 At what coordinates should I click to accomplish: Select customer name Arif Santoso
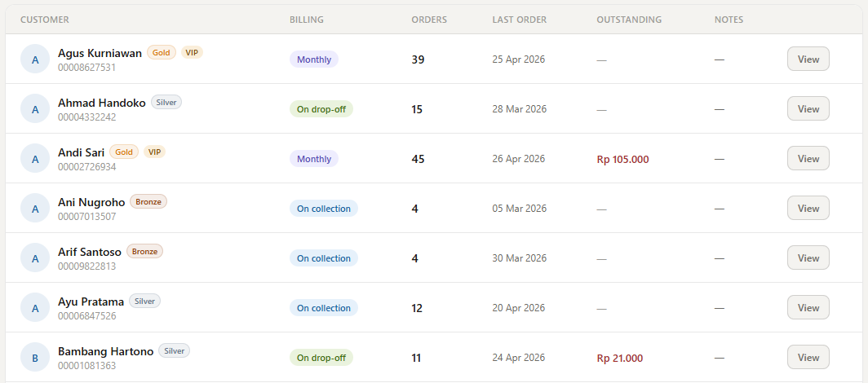(90, 252)
